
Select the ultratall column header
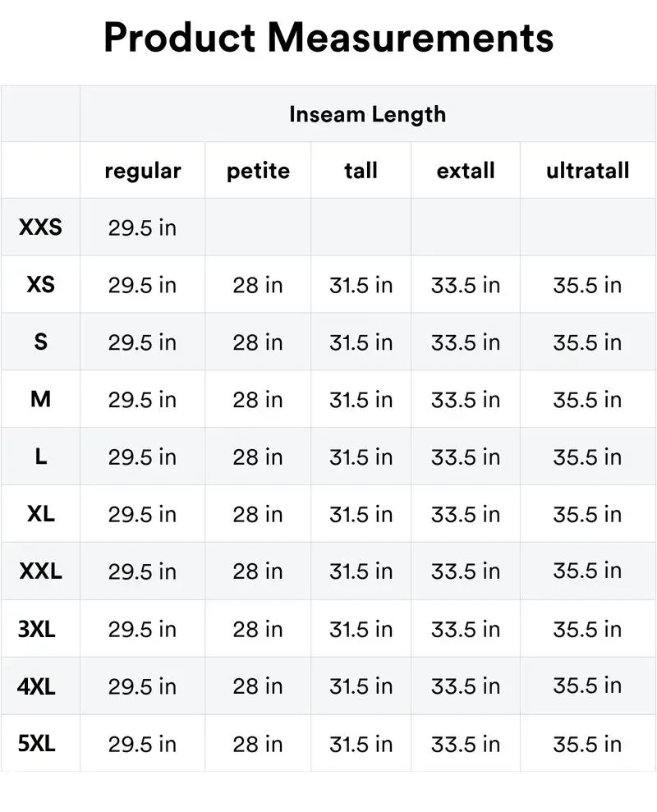tap(587, 171)
